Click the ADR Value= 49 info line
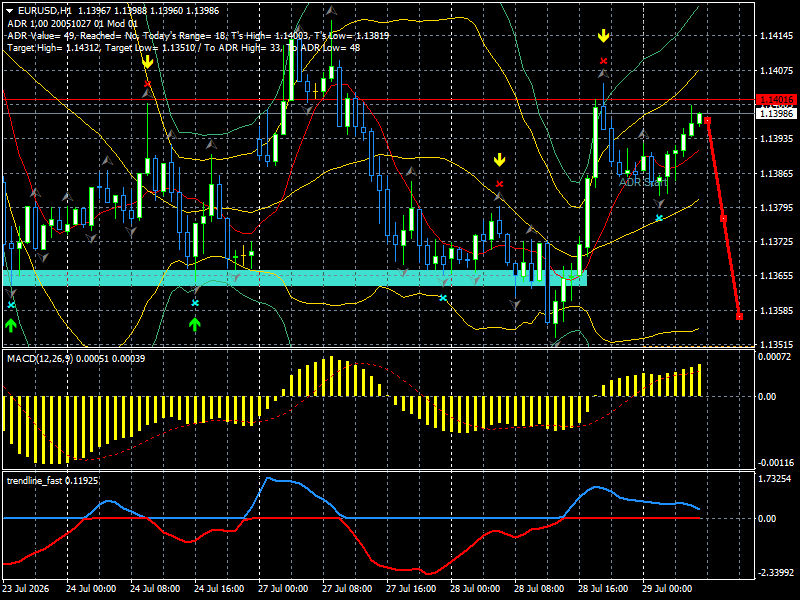Screen dimensions: 800x600 [x=198, y=36]
